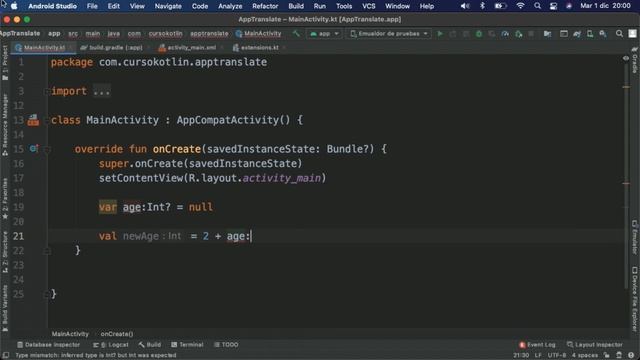This screenshot has height=360, width=640.
Task: Toggle the Gradle tool window on right edge
Action: 635,60
